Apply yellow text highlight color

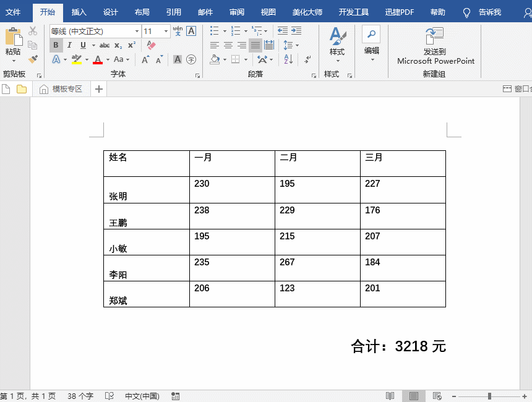[75, 59]
